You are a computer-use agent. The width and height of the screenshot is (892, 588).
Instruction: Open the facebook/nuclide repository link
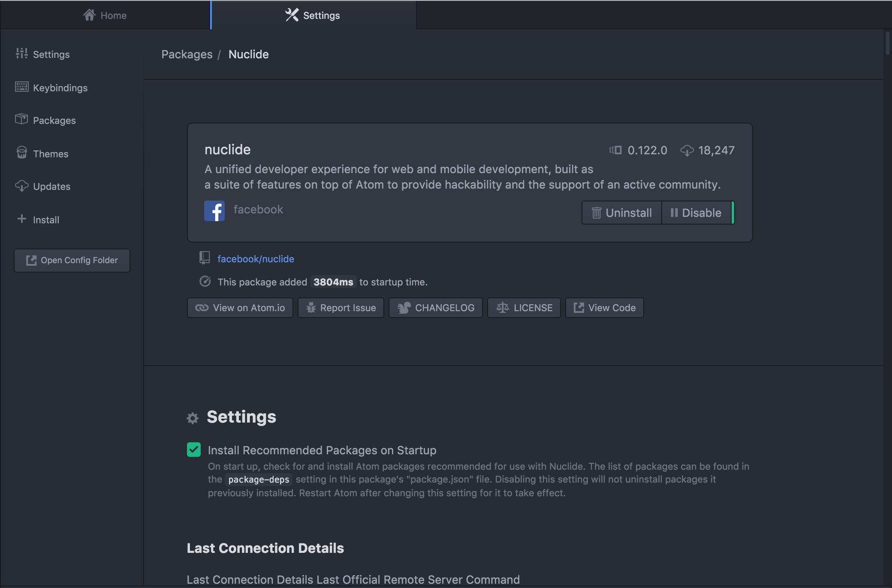click(256, 259)
